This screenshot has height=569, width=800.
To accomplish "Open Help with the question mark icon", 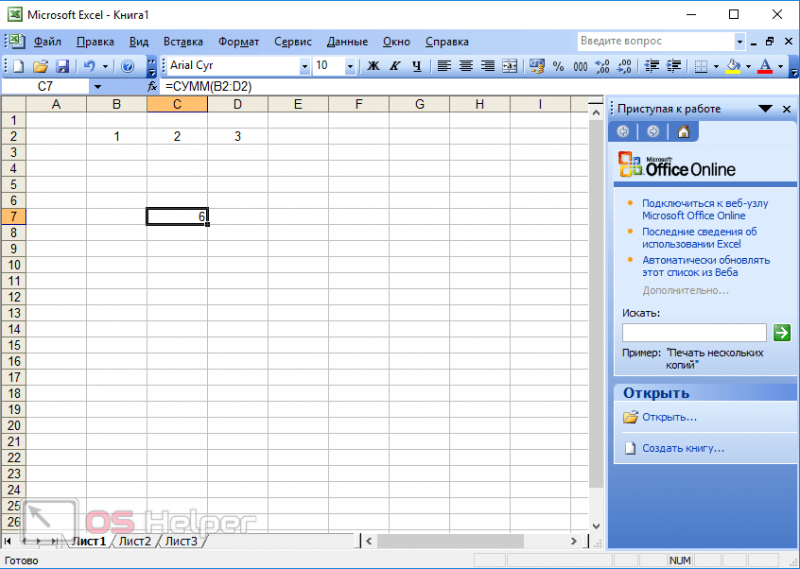I will [128, 66].
